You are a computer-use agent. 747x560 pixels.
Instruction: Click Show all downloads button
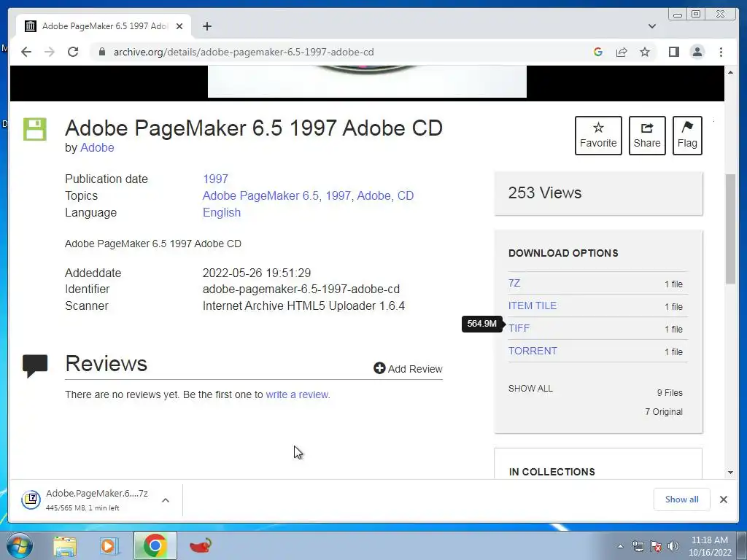[x=681, y=499]
